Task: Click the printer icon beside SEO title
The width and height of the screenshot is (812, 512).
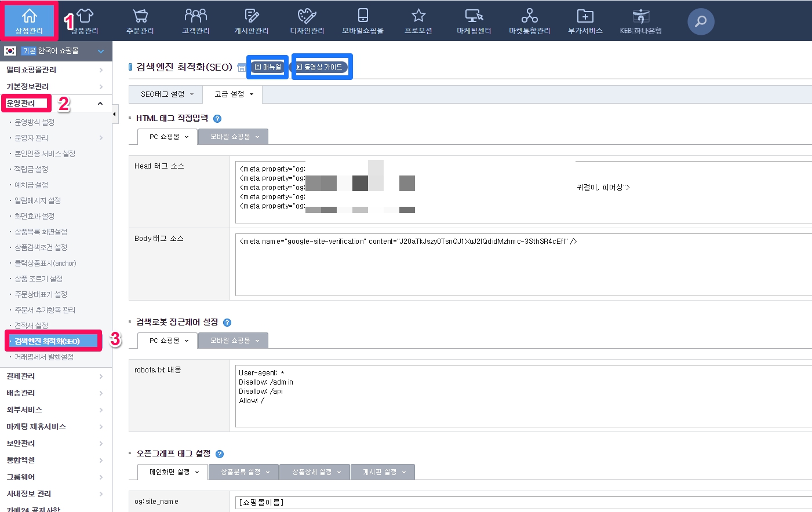Action: pyautogui.click(x=242, y=67)
